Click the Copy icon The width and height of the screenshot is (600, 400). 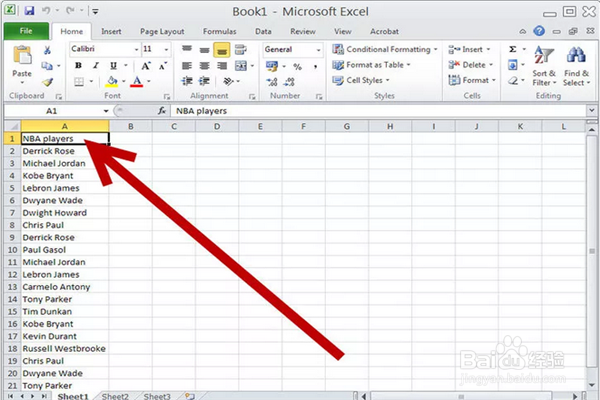pyautogui.click(x=47, y=66)
